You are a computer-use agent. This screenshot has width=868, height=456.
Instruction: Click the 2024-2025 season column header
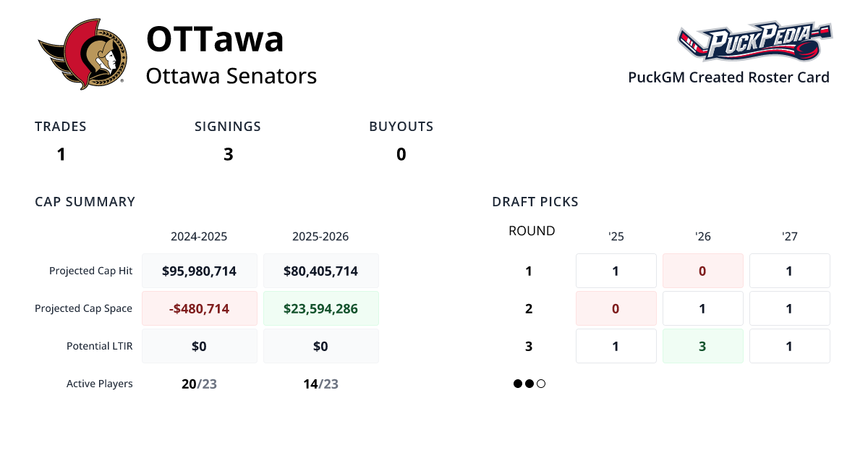click(x=199, y=237)
